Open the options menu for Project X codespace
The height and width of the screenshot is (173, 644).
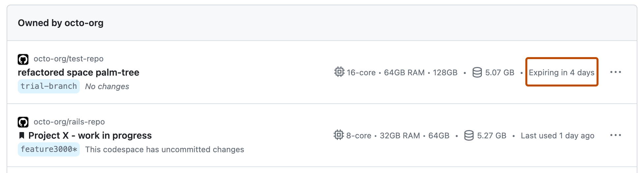[x=615, y=135]
